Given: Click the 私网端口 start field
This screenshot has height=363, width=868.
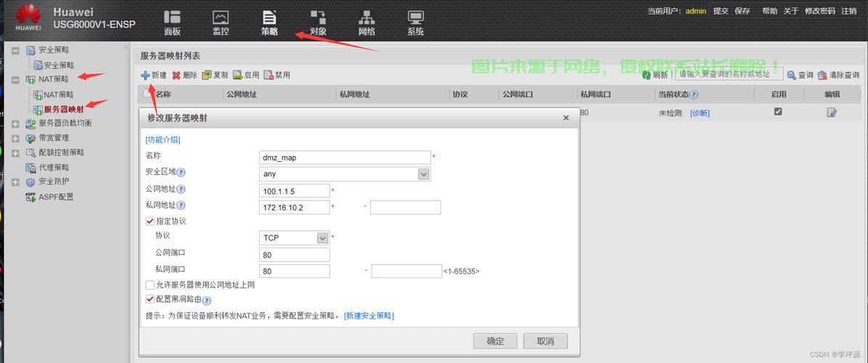Looking at the screenshot, I should [x=295, y=271].
